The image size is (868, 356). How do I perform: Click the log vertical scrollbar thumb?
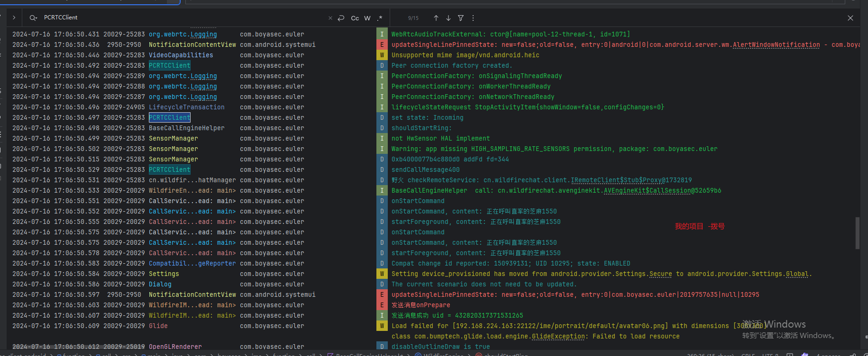click(x=857, y=233)
